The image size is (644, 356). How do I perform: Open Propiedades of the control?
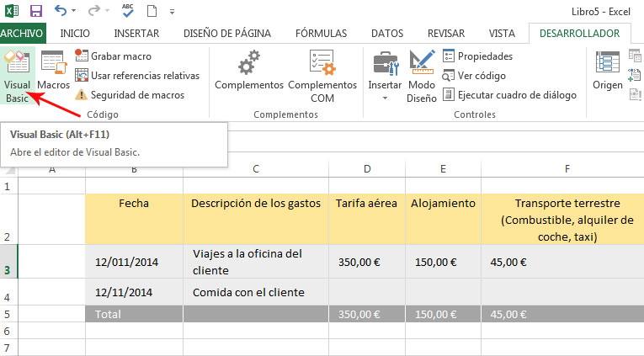[x=477, y=56]
